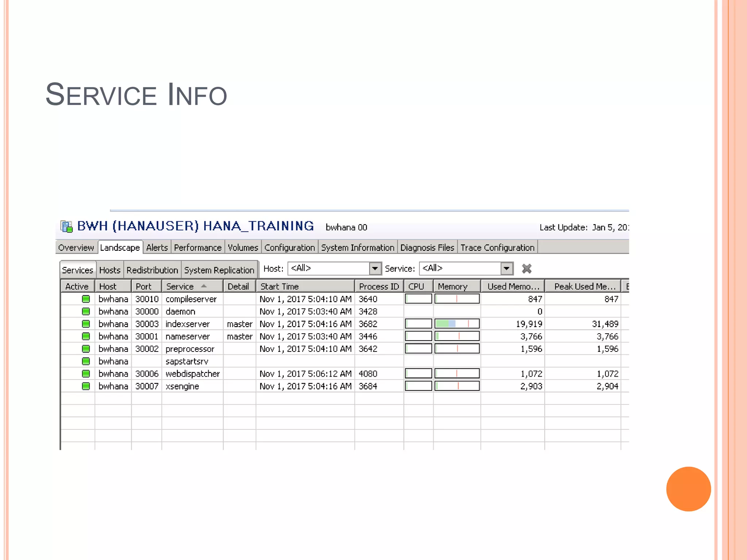The width and height of the screenshot is (747, 560).
Task: Click the webdispatcher CPU usage bar
Action: coord(418,374)
